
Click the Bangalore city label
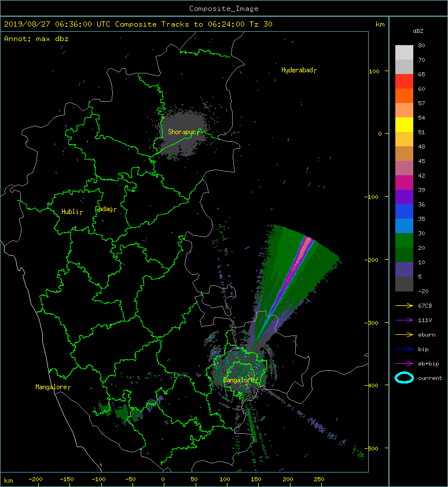[x=240, y=380]
